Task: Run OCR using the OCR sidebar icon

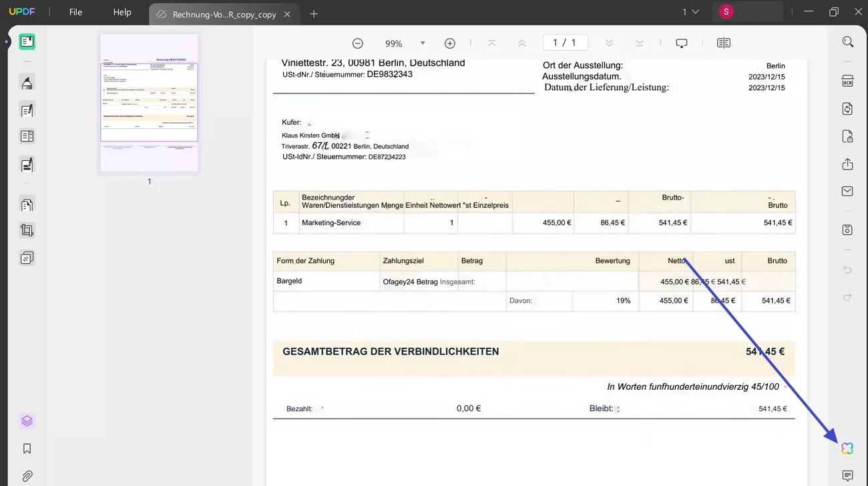Action: [x=847, y=80]
